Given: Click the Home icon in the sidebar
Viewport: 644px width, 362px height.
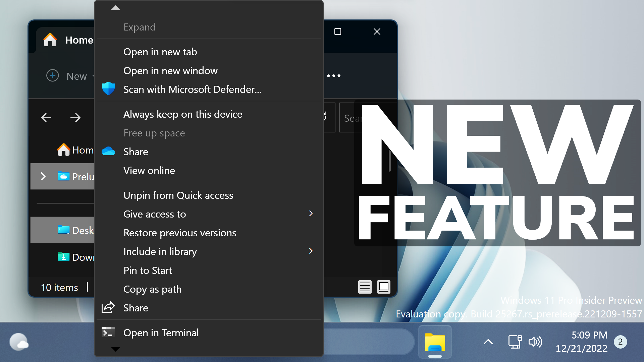Looking at the screenshot, I should 64,150.
